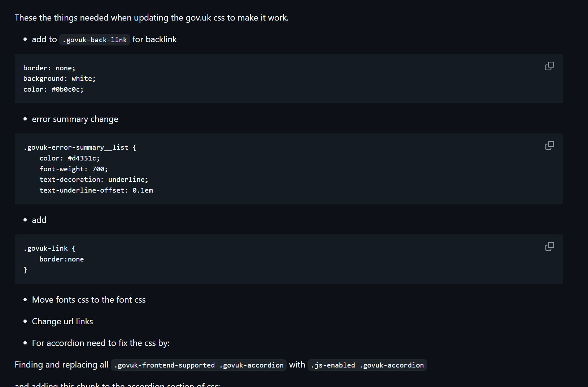Viewport: 588px width, 387px height.
Task: Copy the .govuk-link code snippet
Action: pos(549,246)
